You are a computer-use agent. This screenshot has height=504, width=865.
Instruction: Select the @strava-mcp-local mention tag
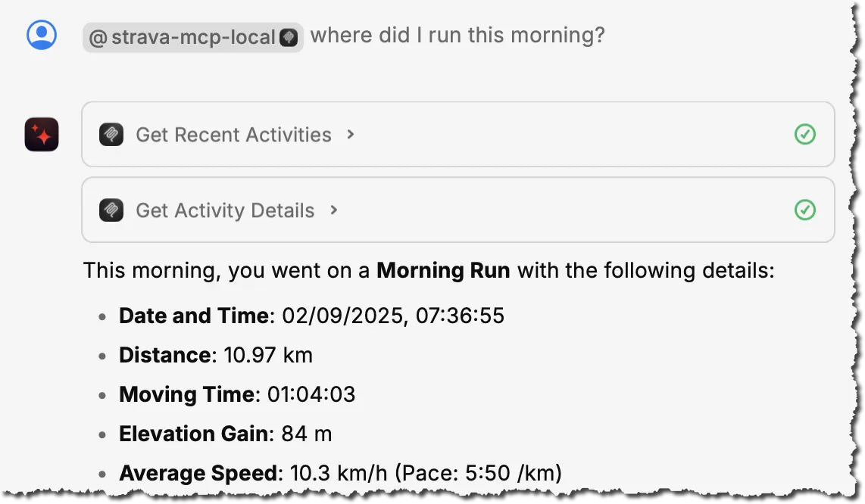[x=182, y=37]
